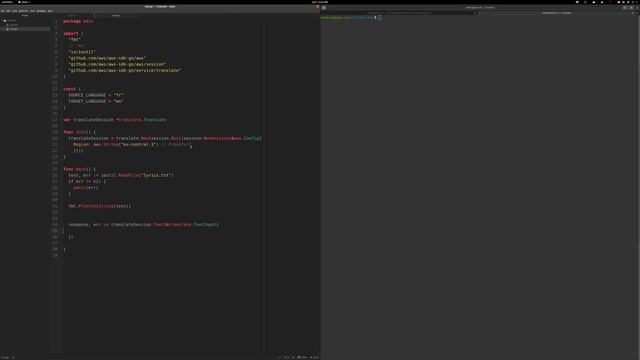640x360 pixels.
Task: Click the terminal search icon in header
Action: pos(624,7)
